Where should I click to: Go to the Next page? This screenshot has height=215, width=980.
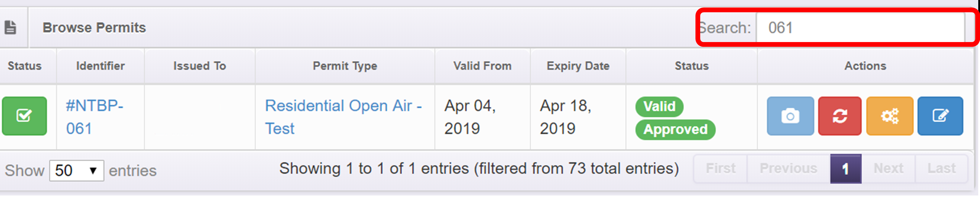click(x=888, y=168)
